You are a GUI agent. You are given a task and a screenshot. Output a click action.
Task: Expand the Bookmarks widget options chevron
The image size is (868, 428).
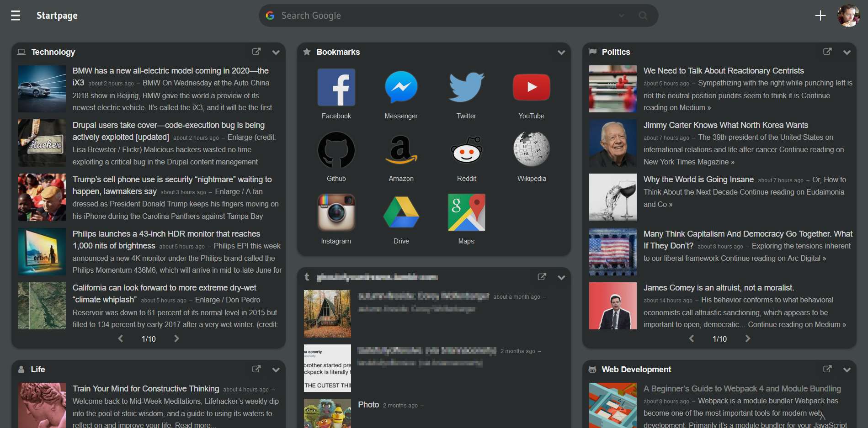[561, 52]
